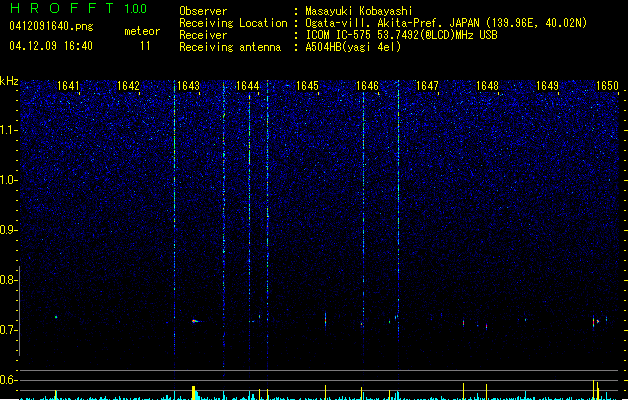Click the 04.12.09 16:40 date stamp

tap(51, 46)
